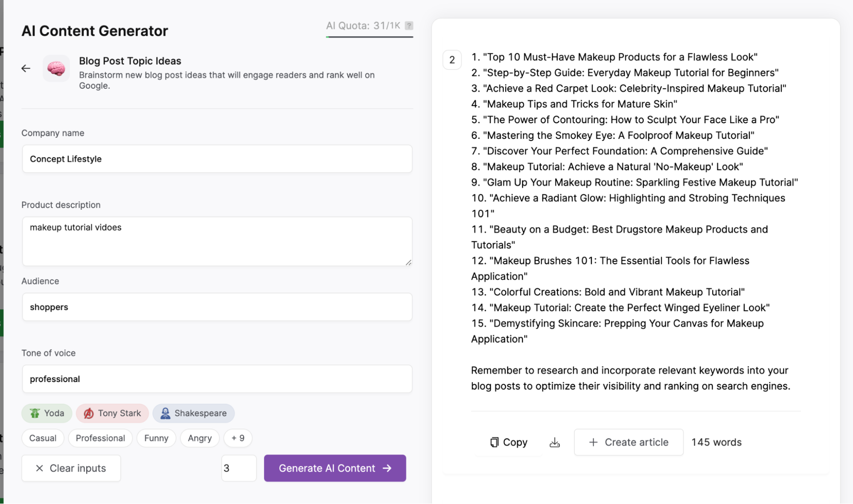Click the back arrow icon

click(26, 68)
